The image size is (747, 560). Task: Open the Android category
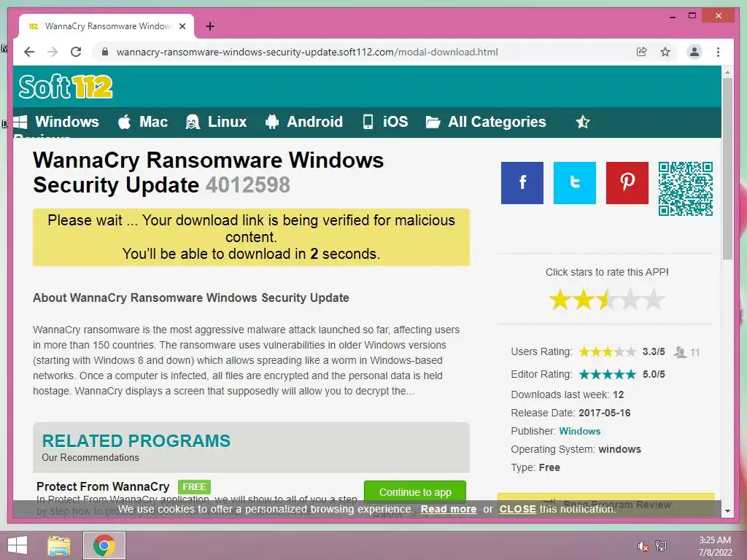coord(304,122)
